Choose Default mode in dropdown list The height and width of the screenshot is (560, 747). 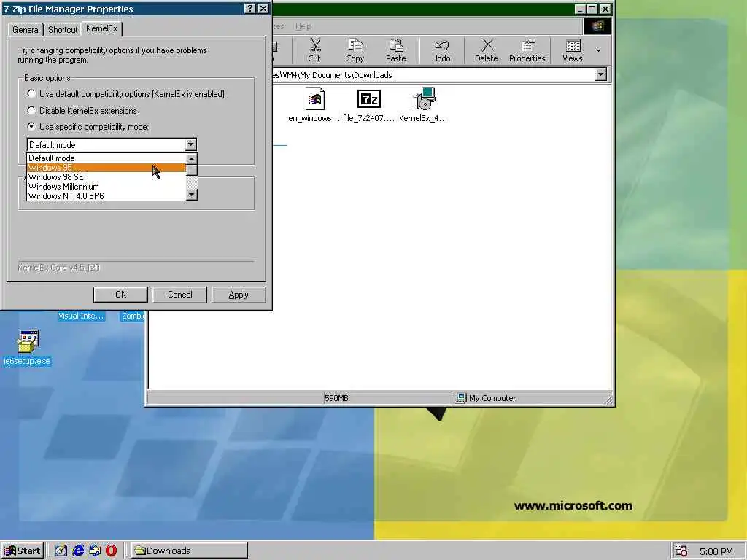(107, 158)
